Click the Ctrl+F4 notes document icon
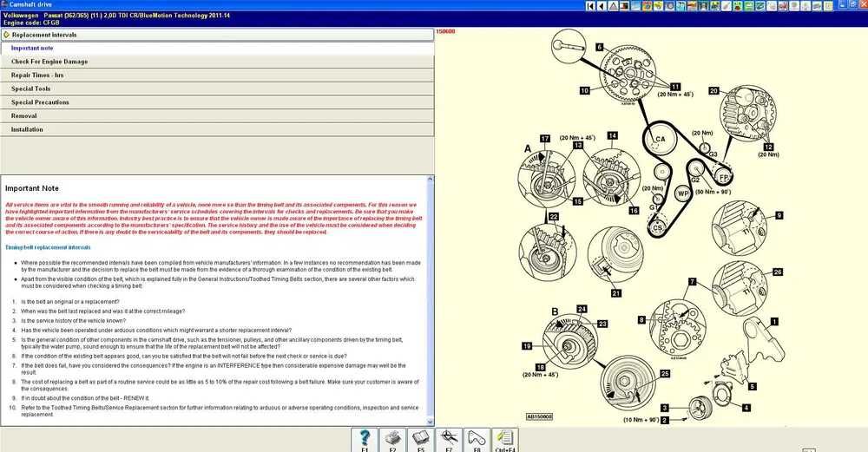 (505, 441)
